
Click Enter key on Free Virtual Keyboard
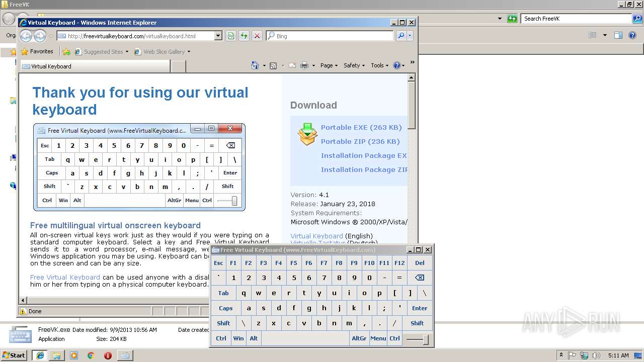point(420,308)
